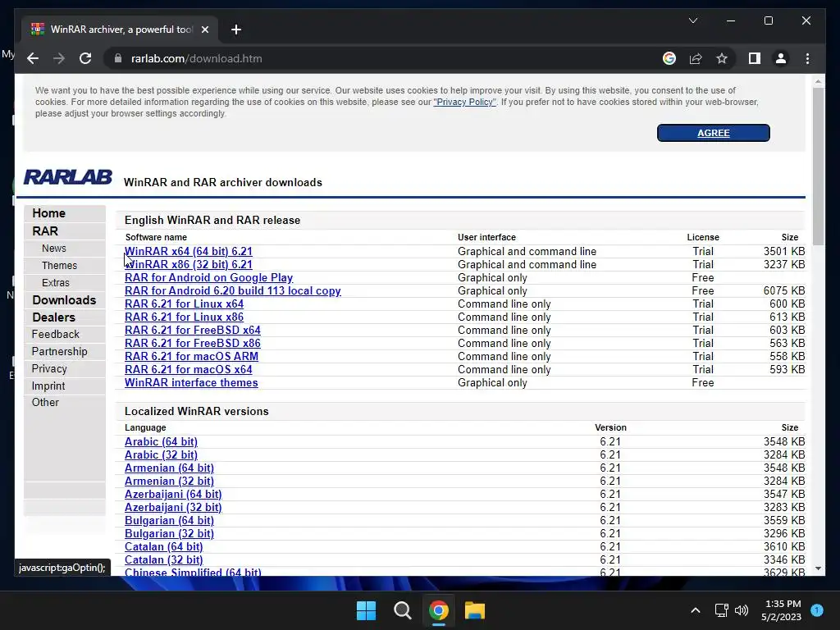Screen dimensions: 840x630
Task: Download Catalan (32 bit) version
Action: click(164, 559)
